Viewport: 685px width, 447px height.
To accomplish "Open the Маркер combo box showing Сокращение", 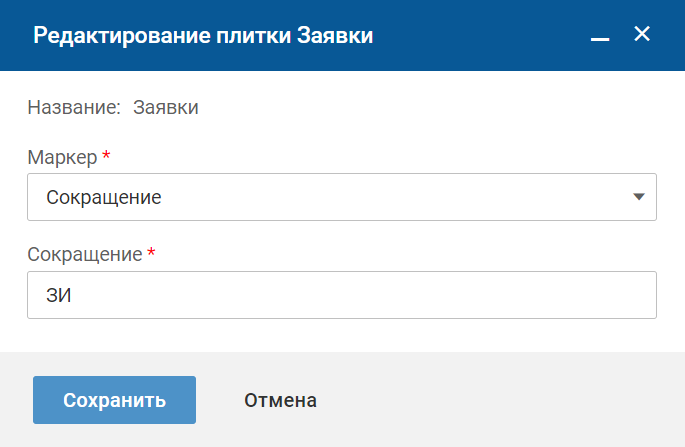I will pyautogui.click(x=341, y=197).
